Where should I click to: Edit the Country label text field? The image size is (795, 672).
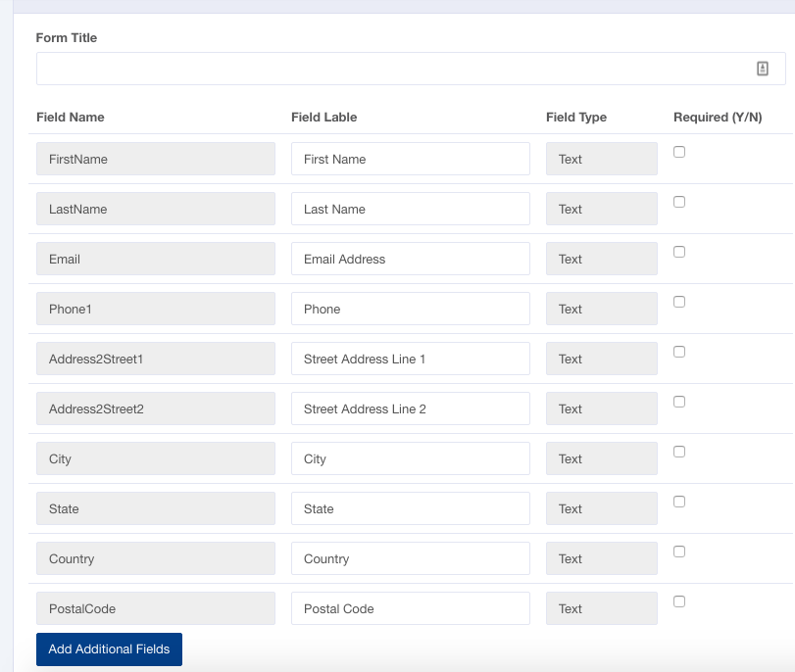[x=410, y=558]
